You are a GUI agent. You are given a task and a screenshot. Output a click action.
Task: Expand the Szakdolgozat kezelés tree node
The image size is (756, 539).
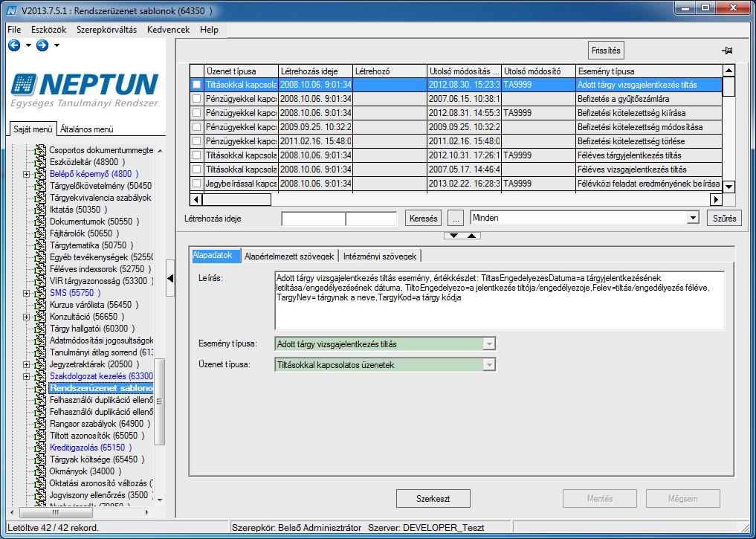coord(27,376)
